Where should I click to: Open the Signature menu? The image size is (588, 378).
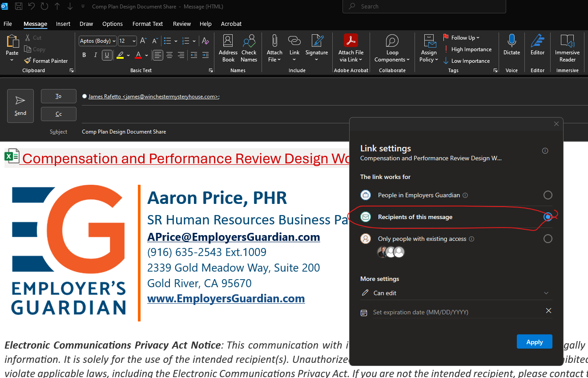(317, 48)
